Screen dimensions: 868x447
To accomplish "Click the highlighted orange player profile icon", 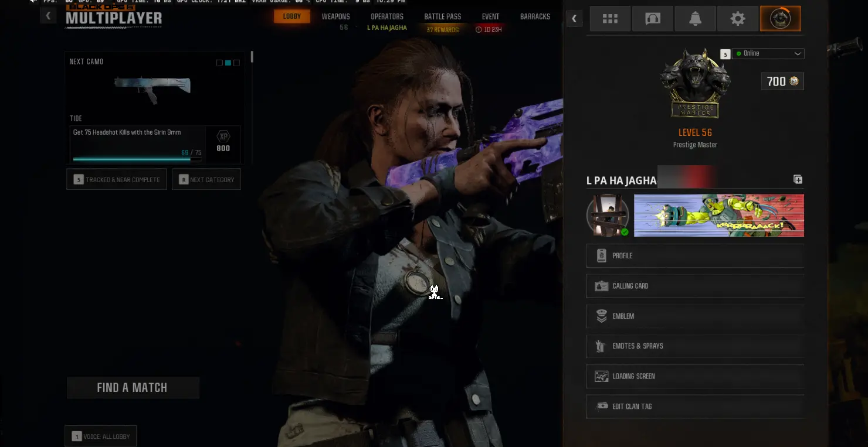I will [x=780, y=19].
